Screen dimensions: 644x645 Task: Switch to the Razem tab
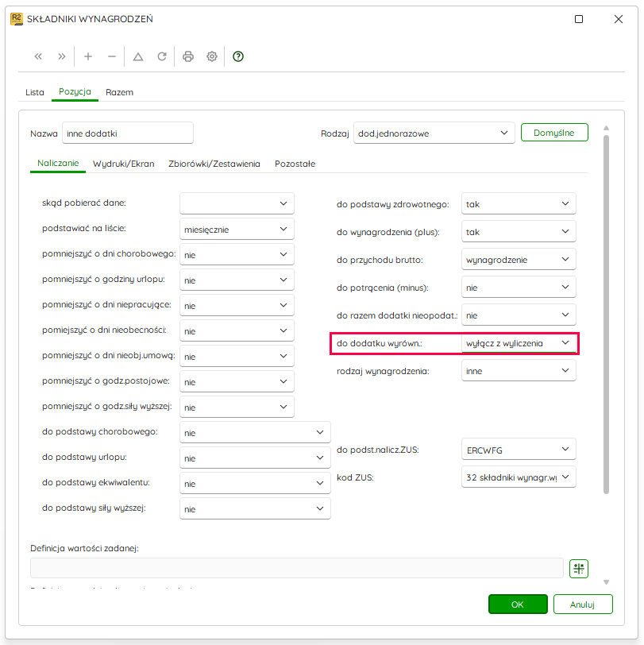tap(119, 92)
